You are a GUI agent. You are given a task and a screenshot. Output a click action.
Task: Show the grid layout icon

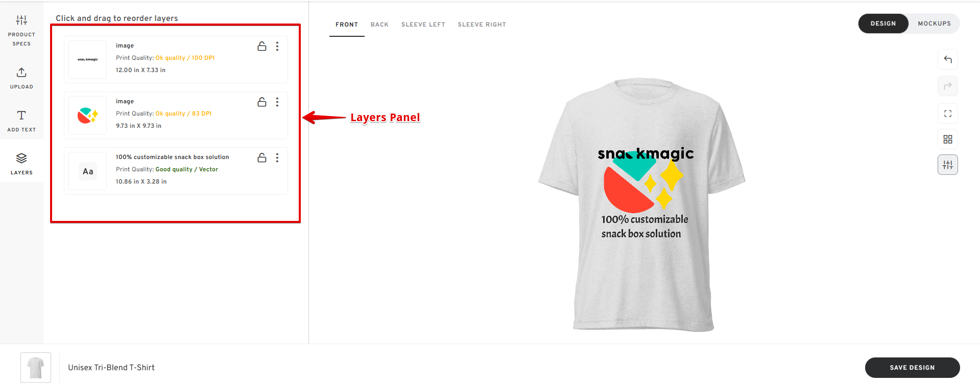point(948,139)
